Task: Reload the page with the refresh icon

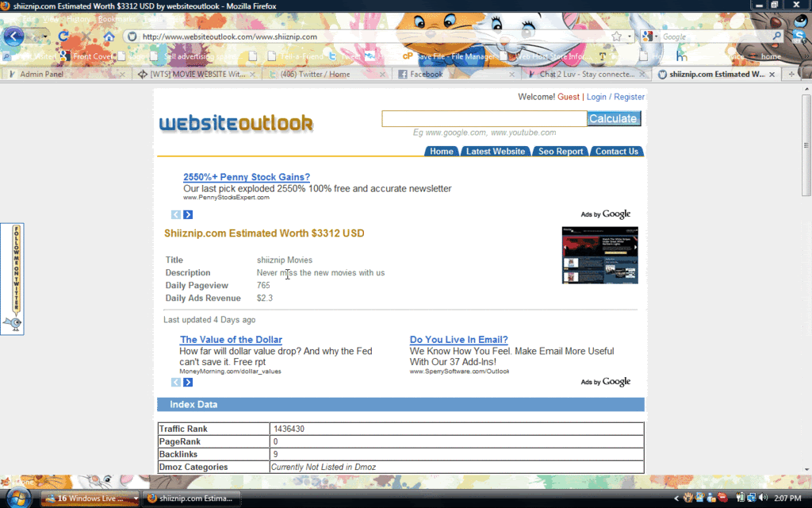Action: click(63, 37)
